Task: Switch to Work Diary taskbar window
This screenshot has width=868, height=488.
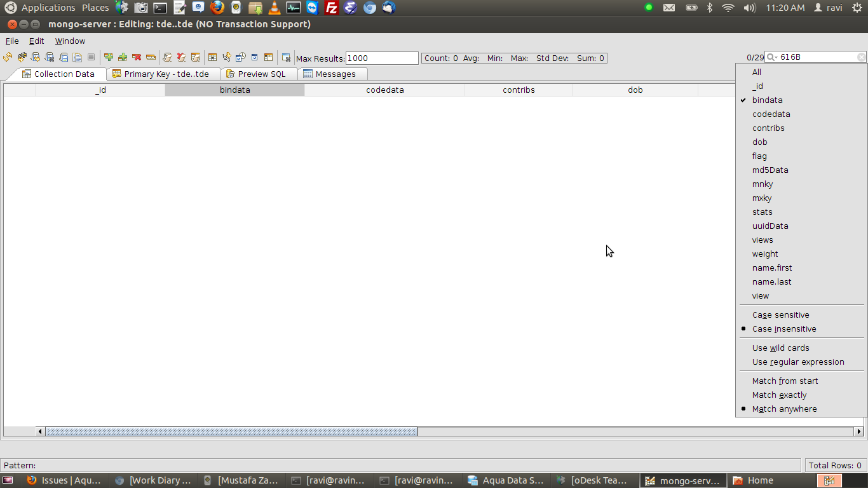Action: (153, 480)
